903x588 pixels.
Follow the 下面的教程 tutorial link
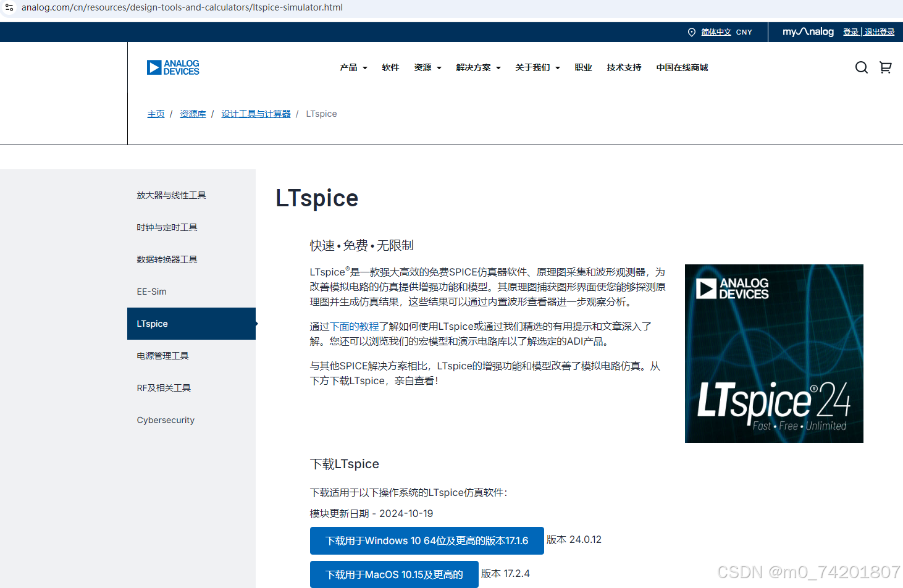pyautogui.click(x=354, y=326)
